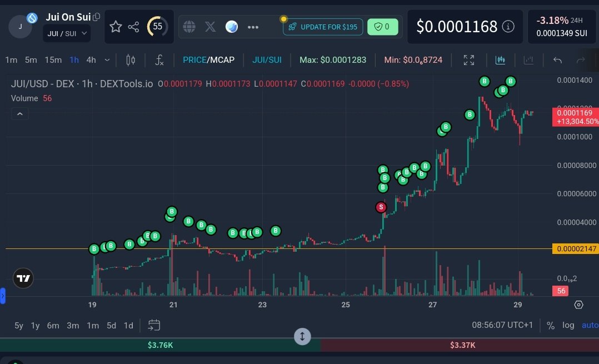Set range to 1y
Viewport: 599px width, 364px height.
point(35,326)
